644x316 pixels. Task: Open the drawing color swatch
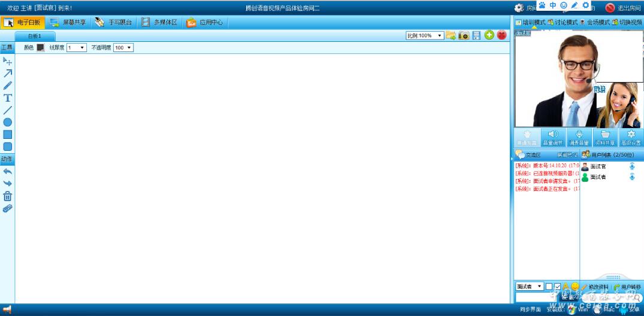pyautogui.click(x=40, y=47)
